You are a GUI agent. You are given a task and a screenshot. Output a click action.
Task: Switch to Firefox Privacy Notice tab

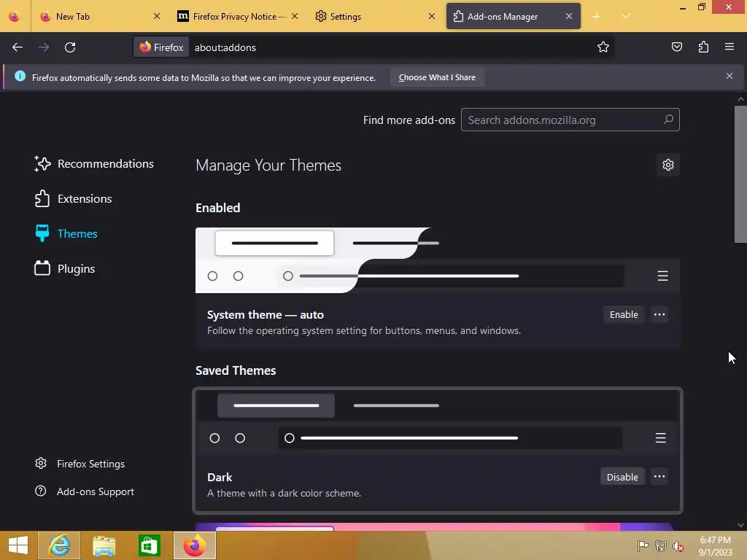click(236, 17)
